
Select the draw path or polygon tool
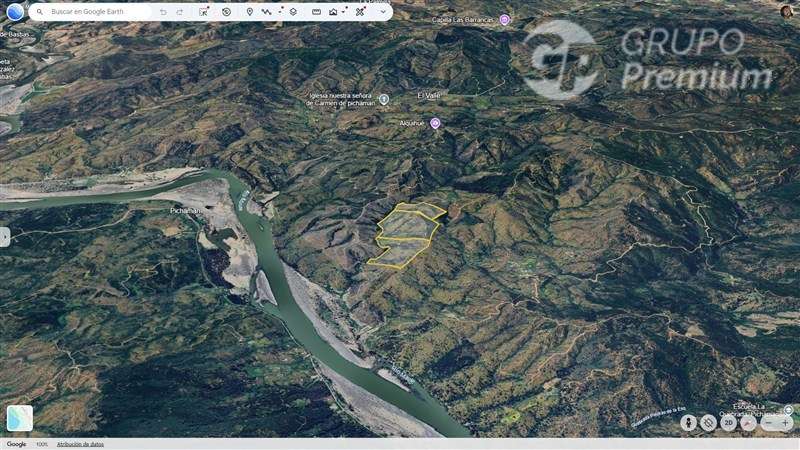point(266,12)
